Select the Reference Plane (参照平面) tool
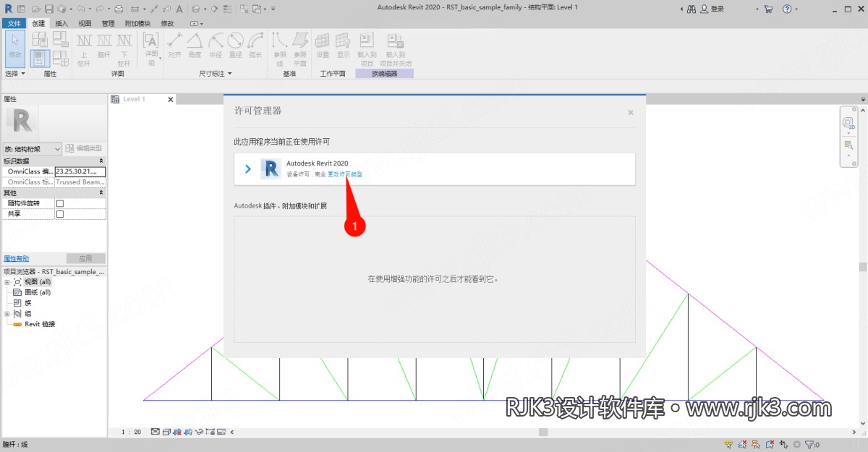The image size is (868, 452). 300,49
